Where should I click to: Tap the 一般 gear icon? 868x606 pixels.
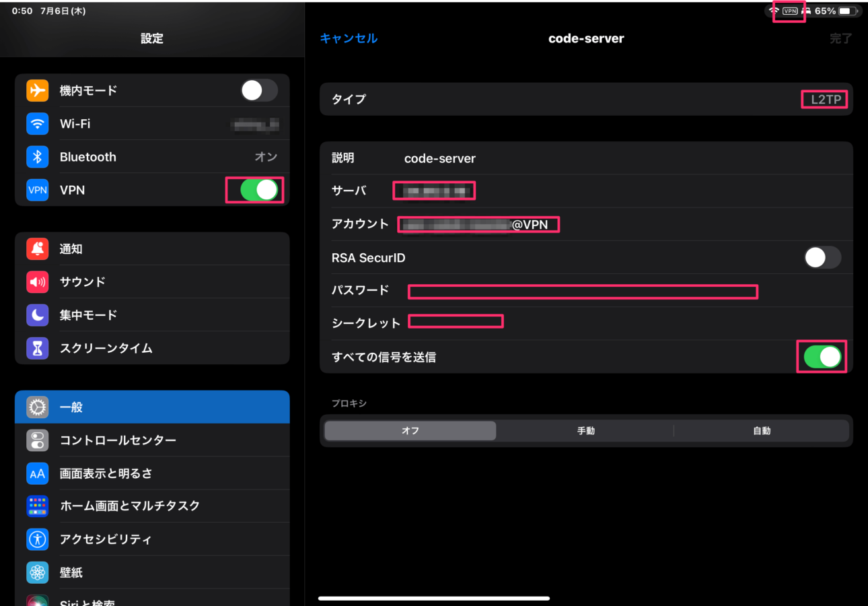tap(38, 407)
